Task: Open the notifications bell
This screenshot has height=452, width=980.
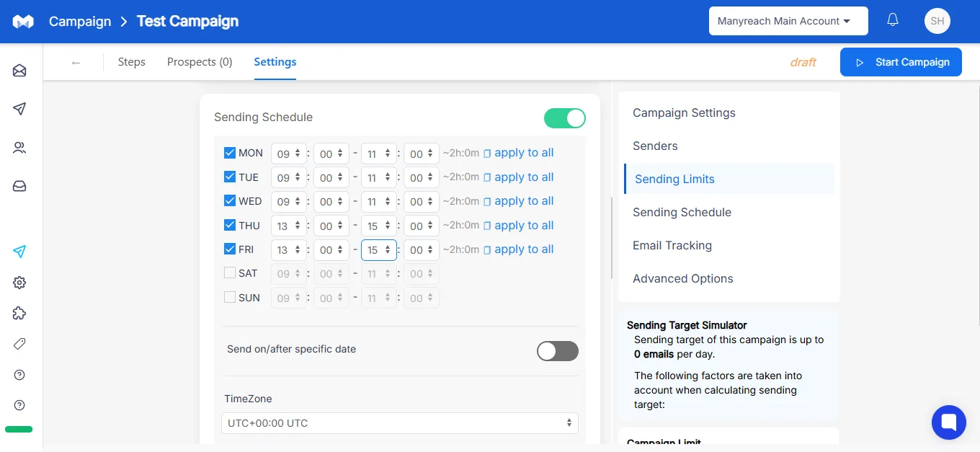Action: [x=893, y=20]
